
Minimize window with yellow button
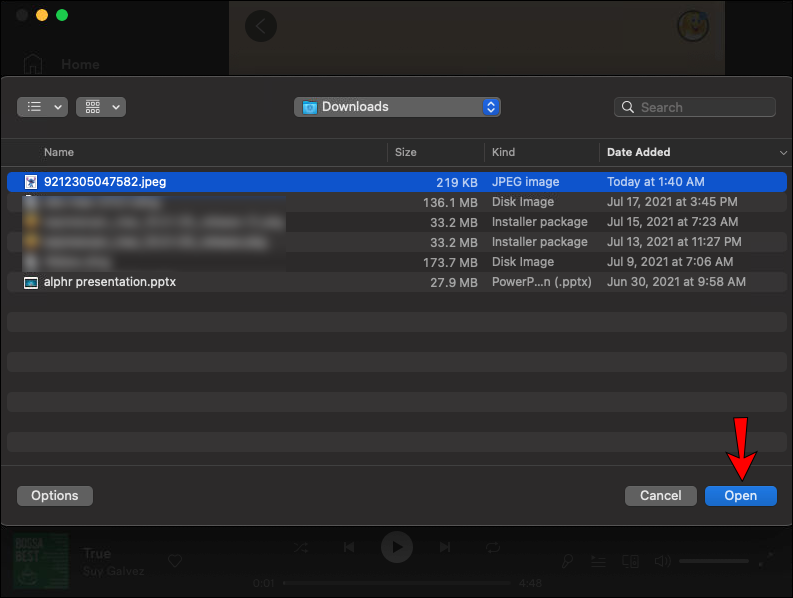pos(42,15)
